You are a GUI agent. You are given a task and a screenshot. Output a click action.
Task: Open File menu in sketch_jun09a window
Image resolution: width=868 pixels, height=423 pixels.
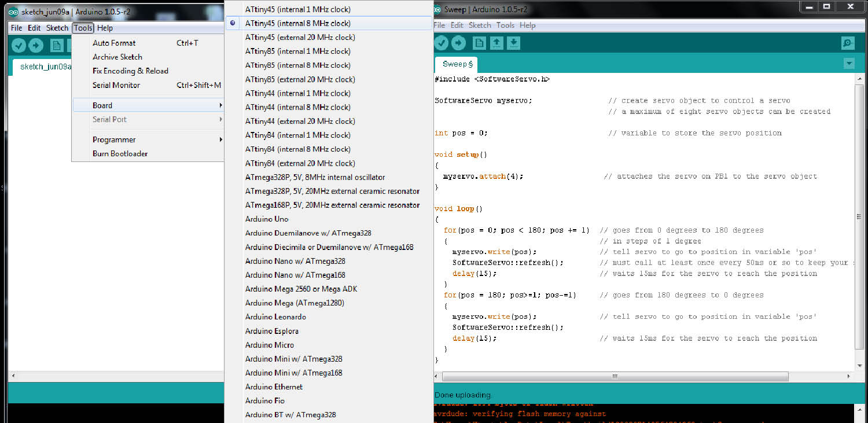click(x=16, y=28)
